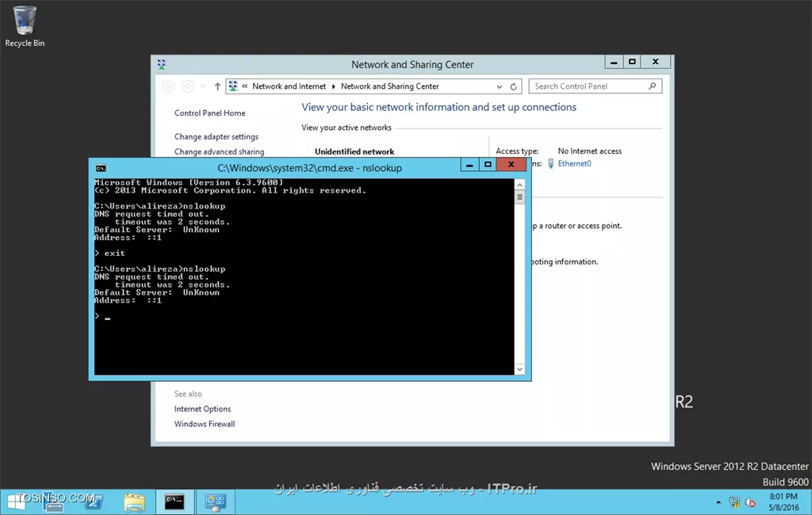The image size is (812, 515).
Task: Open Internet Options link
Action: coord(202,409)
